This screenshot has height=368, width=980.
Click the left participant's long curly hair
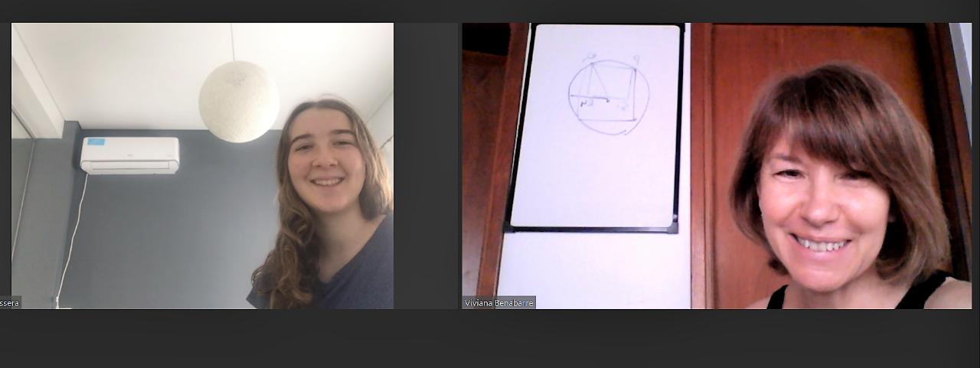(x=283, y=252)
